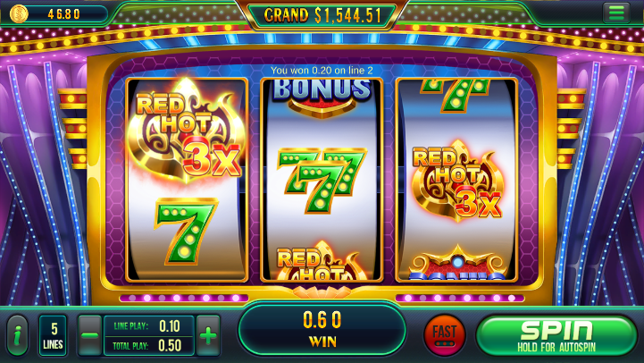The image size is (644, 363).
Task: Hit the green SPIN button
Action: 556,335
